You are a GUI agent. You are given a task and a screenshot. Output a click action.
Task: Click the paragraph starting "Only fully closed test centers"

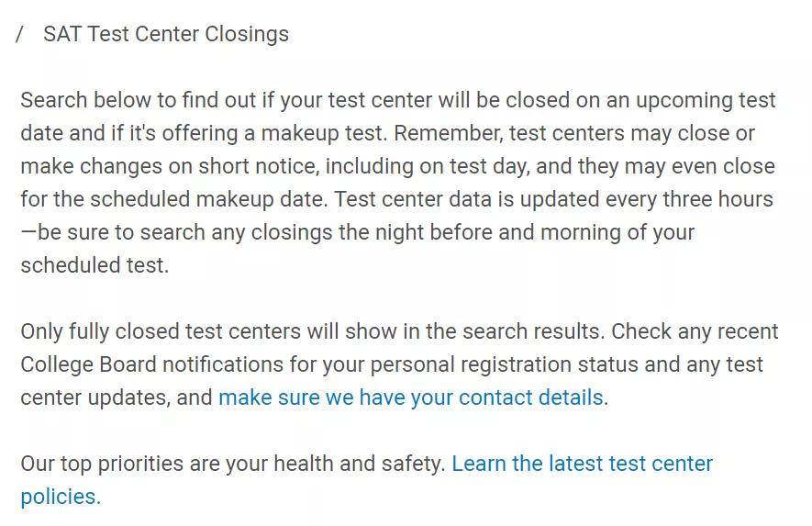[x=399, y=364]
